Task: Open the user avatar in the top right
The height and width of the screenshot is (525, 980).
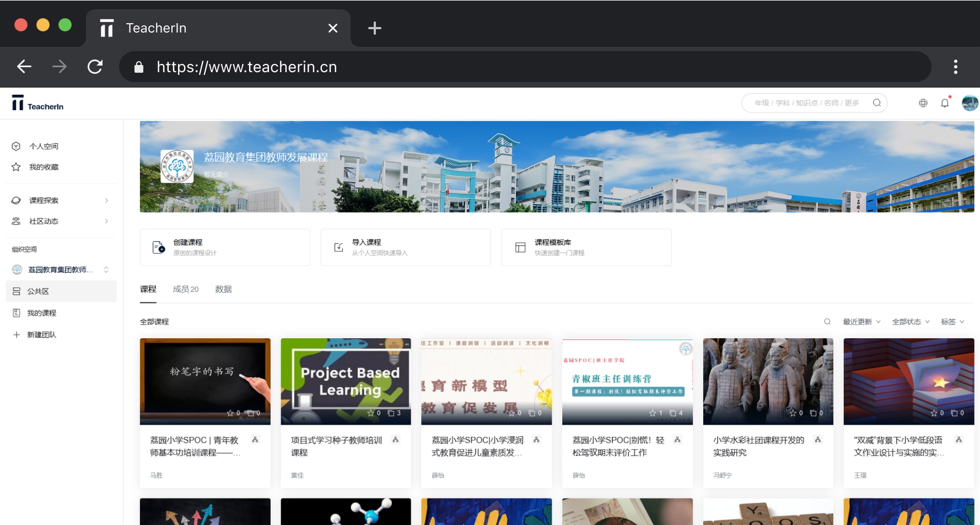Action: (970, 103)
